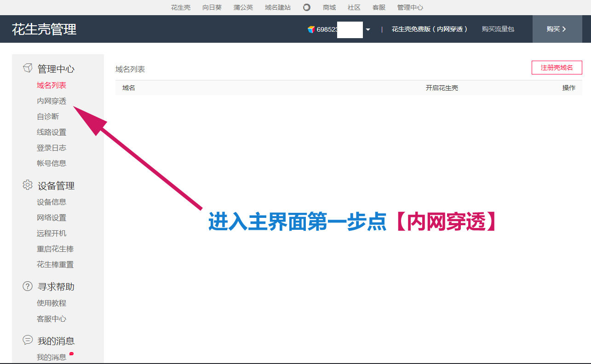591x364 pixels.
Task: Open 蒲公英 in the top navigation
Action: [243, 7]
